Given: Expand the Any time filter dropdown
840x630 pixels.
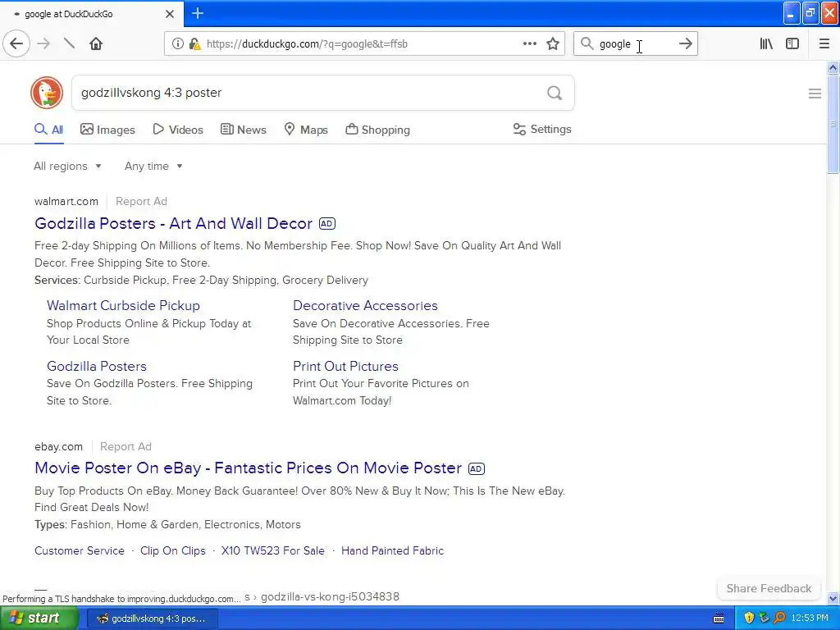Looking at the screenshot, I should (x=153, y=166).
